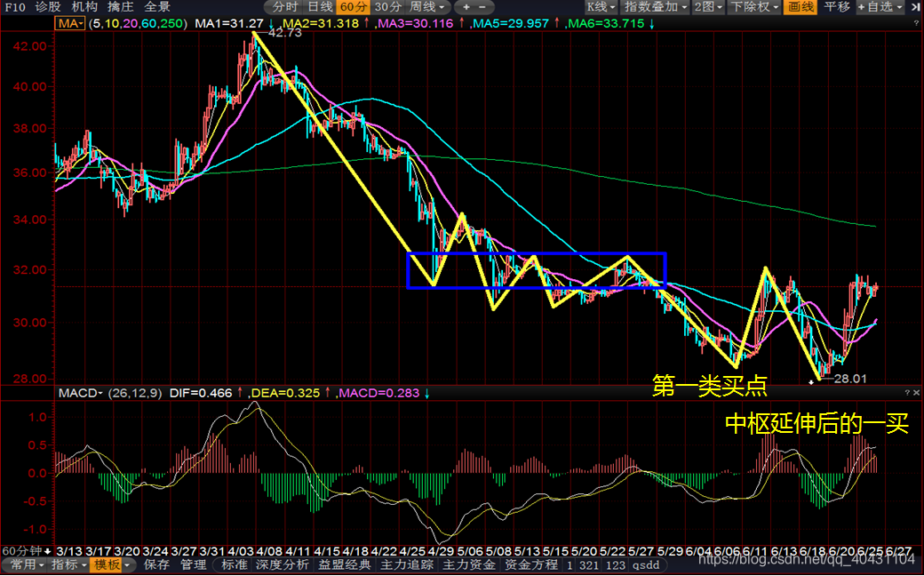The image size is (924, 576).
Task: Select the 60分 period tab
Action: (354, 7)
